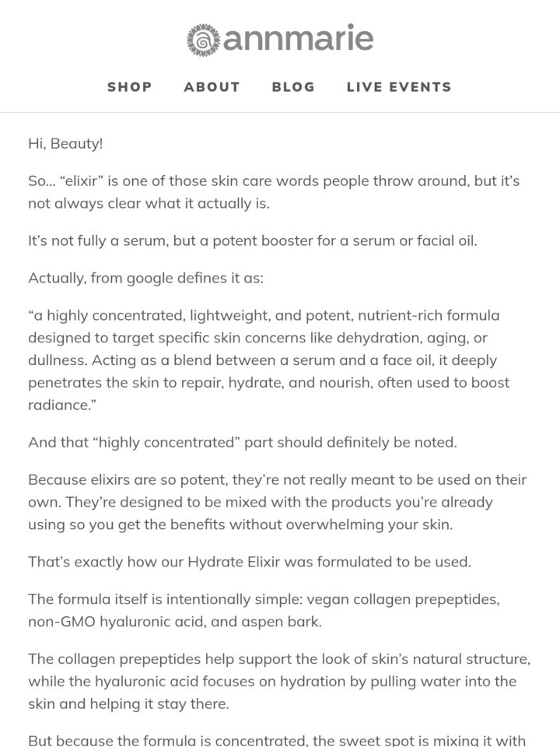The width and height of the screenshot is (560, 747).
Task: Click the "Hi, Beauty!" greeting line
Action: (65, 143)
